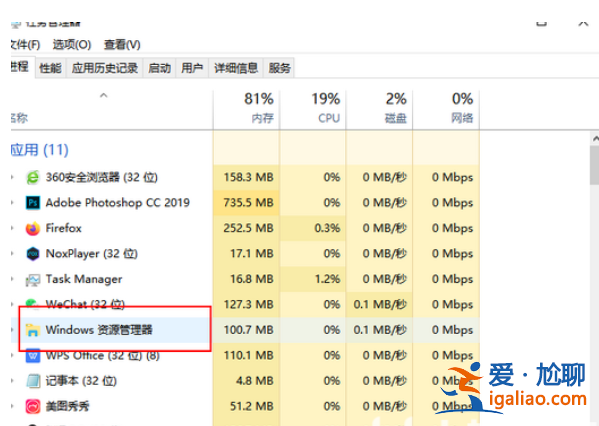The image size is (599, 426).
Task: Click the WPS Office app icon
Action: pos(33,356)
